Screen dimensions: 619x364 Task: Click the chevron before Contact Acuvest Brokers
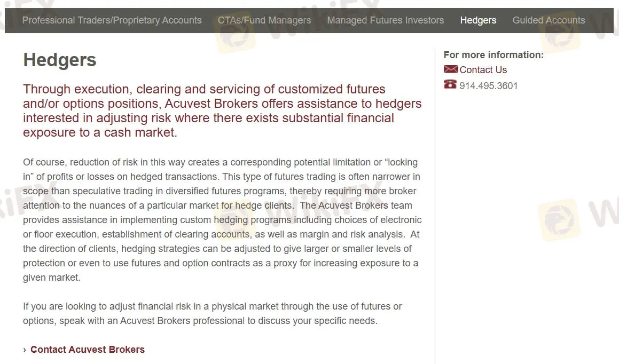(x=25, y=350)
